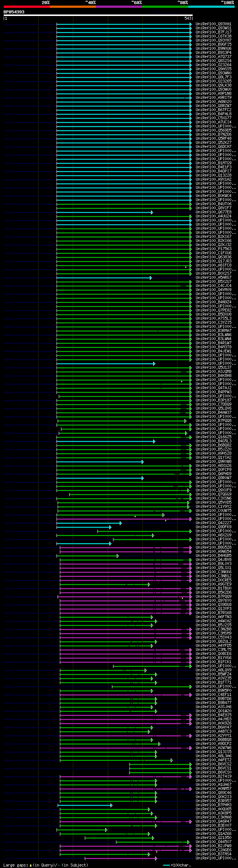Click the cyan ~100% identity legend bar
The width and height of the screenshot is (238, 868).
click(x=211, y=7)
